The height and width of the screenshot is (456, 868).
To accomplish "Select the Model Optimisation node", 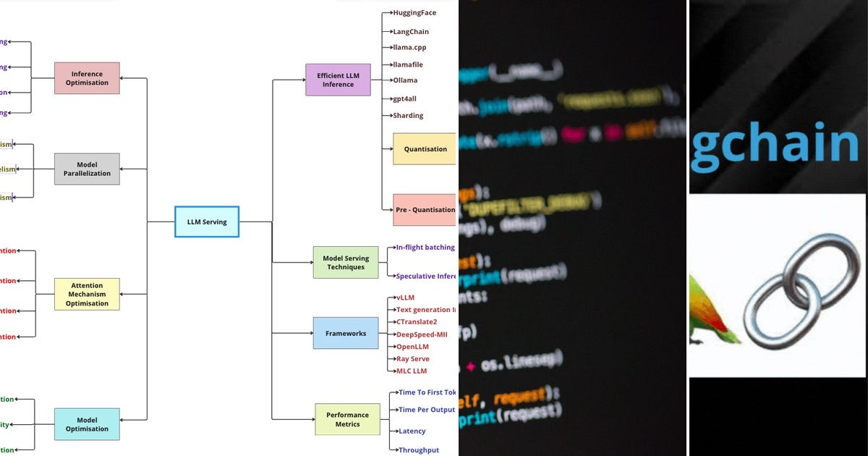I will 87,424.
